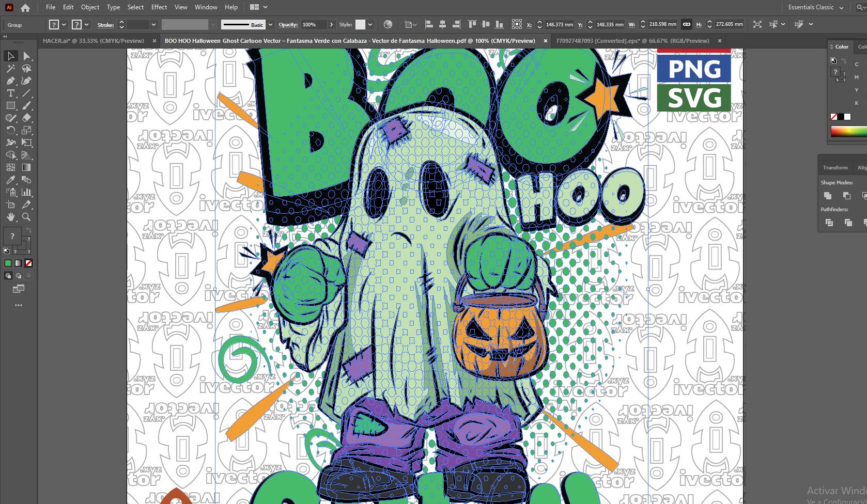This screenshot has height=504, width=867.
Task: Select the Hand tool
Action: tap(10, 217)
